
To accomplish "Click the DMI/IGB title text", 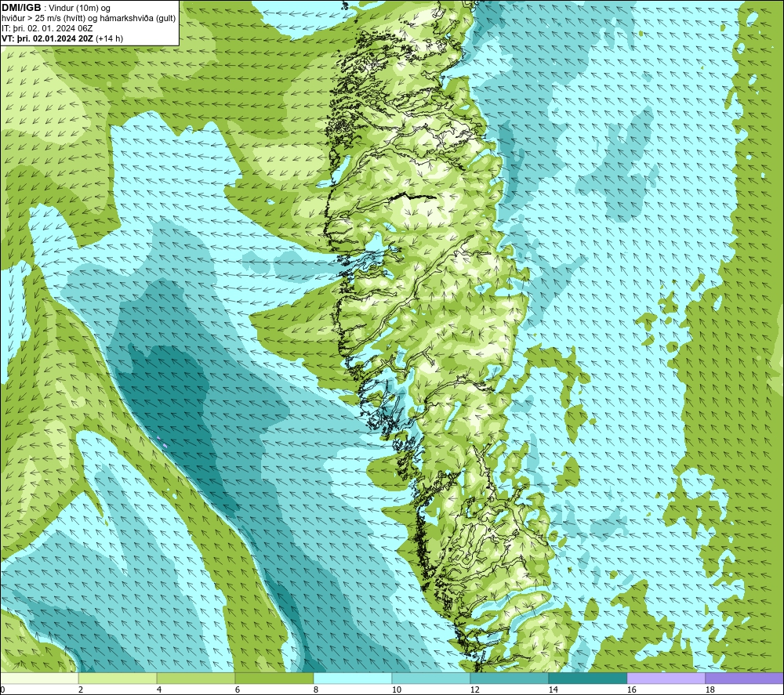I will pos(21,8).
